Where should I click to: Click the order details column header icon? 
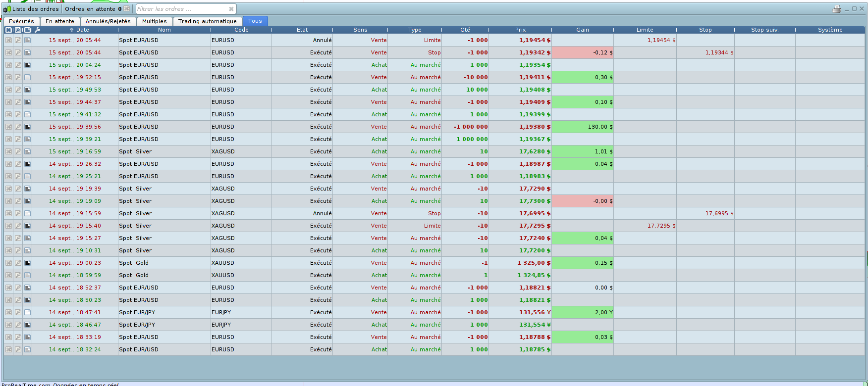click(x=27, y=30)
